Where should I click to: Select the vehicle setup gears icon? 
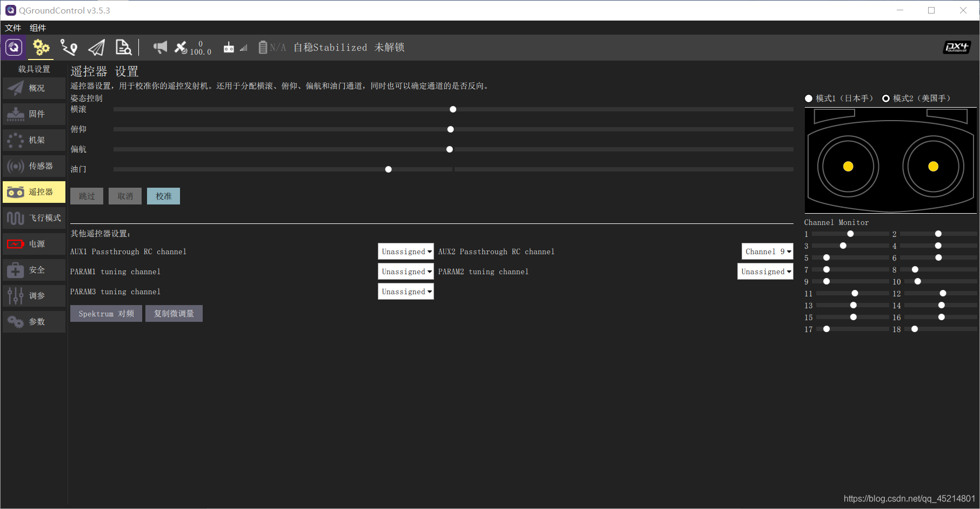[41, 48]
